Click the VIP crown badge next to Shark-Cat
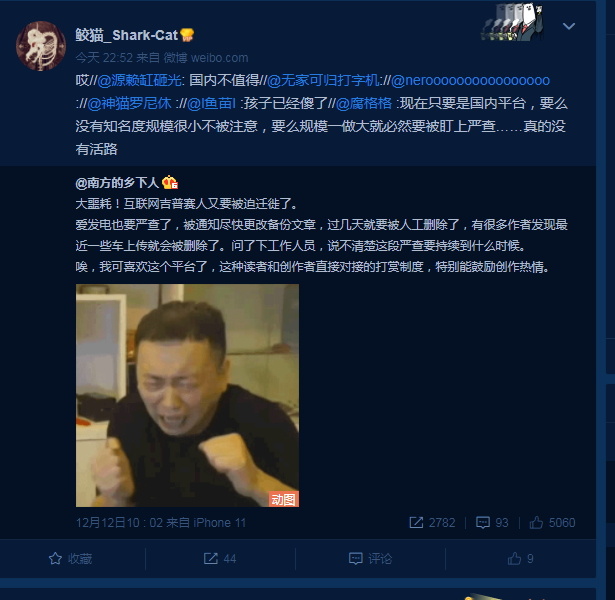Viewport: 615px width, 600px height. point(187,35)
